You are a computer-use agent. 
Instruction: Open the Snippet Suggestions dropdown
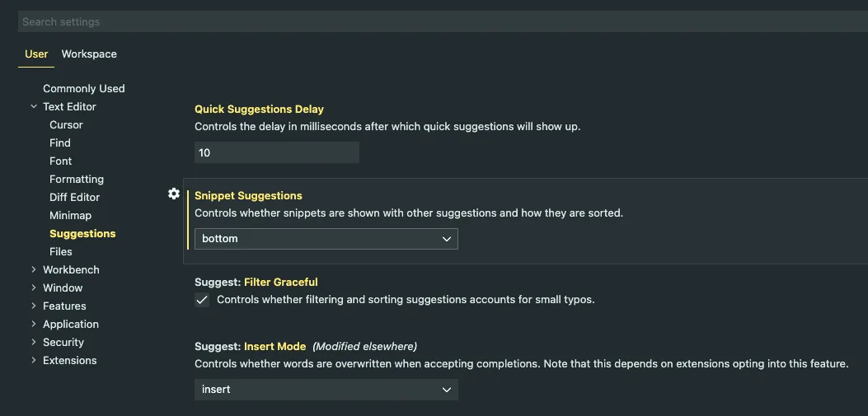(326, 239)
